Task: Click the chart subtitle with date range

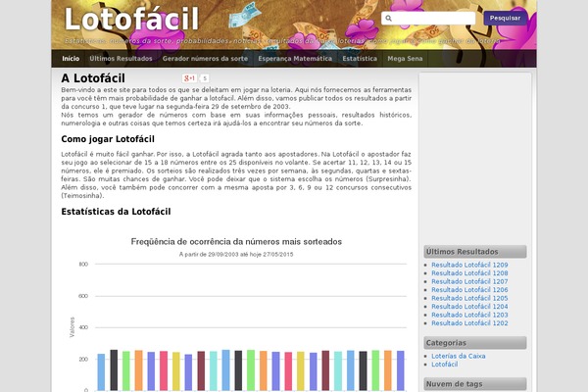Action: 236,255
